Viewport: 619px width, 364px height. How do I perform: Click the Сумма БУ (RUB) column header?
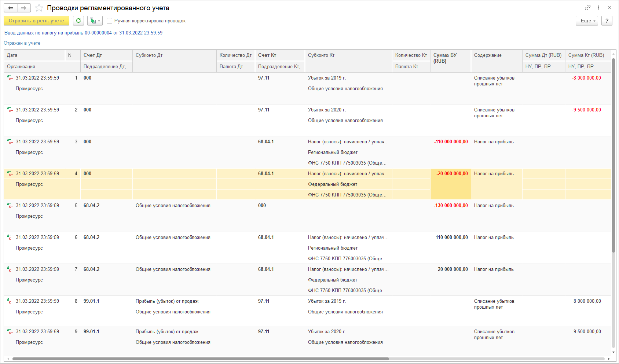445,58
